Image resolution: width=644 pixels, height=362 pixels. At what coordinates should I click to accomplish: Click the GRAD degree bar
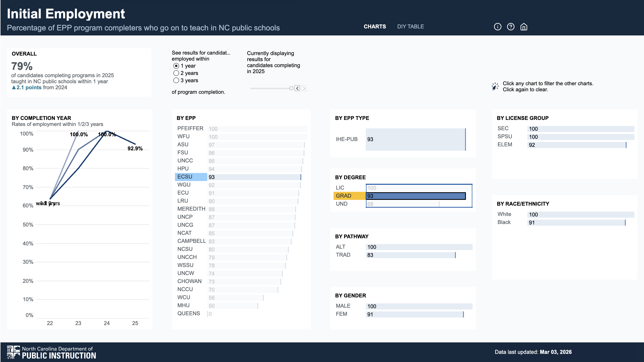pyautogui.click(x=416, y=196)
